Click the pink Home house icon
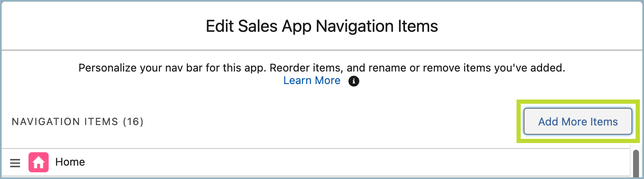 39,162
